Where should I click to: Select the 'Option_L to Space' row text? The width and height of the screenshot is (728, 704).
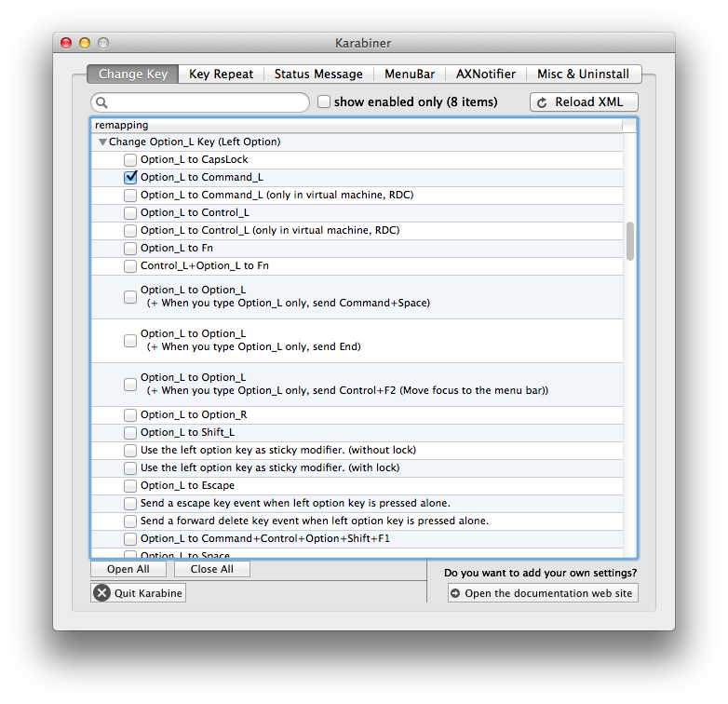(x=184, y=555)
